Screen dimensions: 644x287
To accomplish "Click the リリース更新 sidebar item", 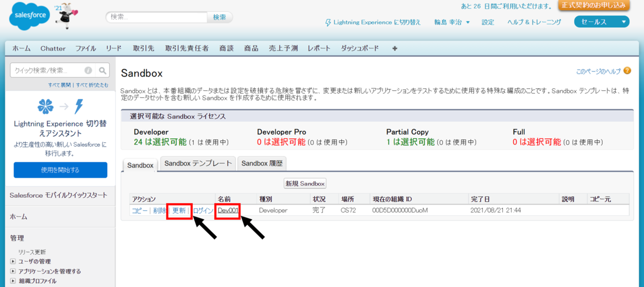I will (x=32, y=252).
